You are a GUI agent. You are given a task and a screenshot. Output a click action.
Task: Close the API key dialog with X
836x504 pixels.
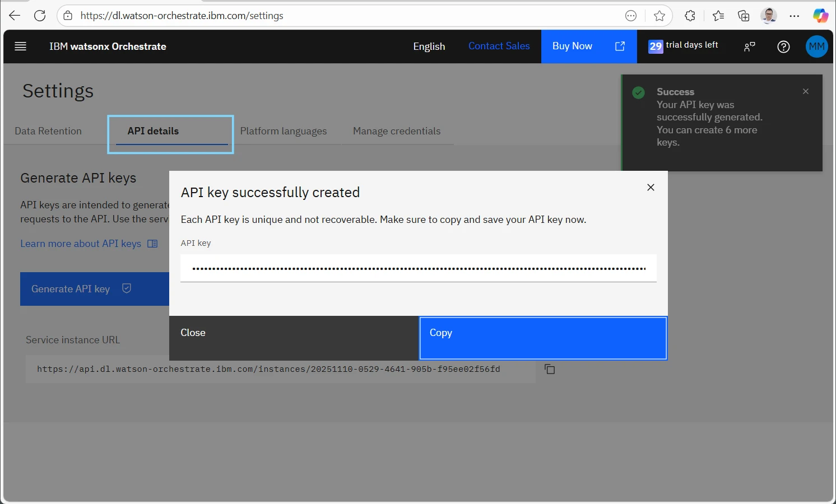pyautogui.click(x=651, y=188)
